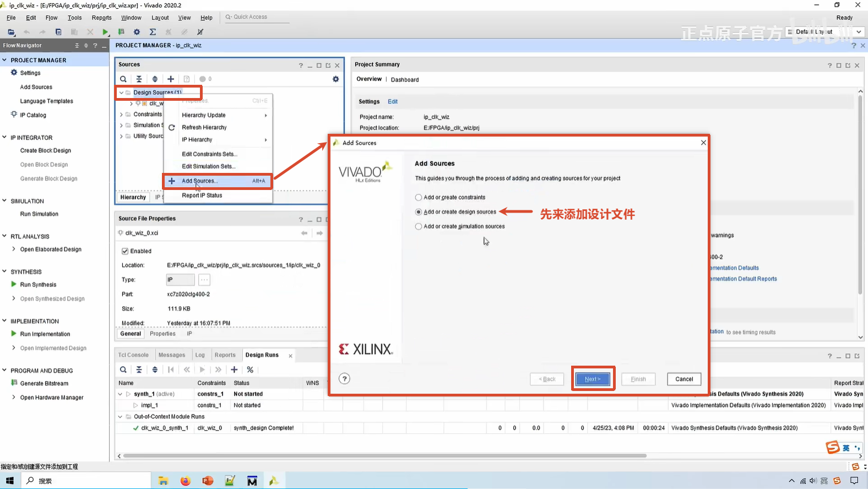Click Cancel in Add Sources dialog
The height and width of the screenshot is (489, 868).
pyautogui.click(x=684, y=379)
